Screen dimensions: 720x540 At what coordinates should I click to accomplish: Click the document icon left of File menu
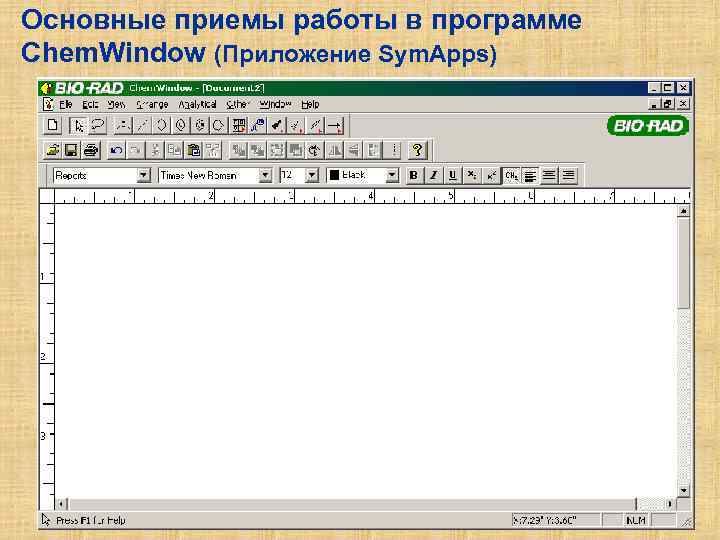tap(48, 104)
